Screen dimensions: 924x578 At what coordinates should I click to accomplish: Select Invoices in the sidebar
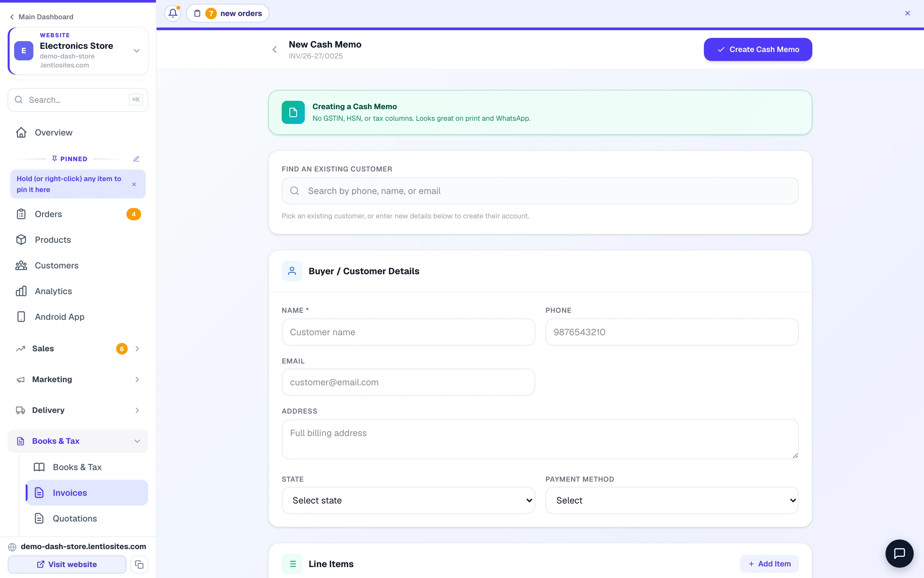click(x=87, y=493)
